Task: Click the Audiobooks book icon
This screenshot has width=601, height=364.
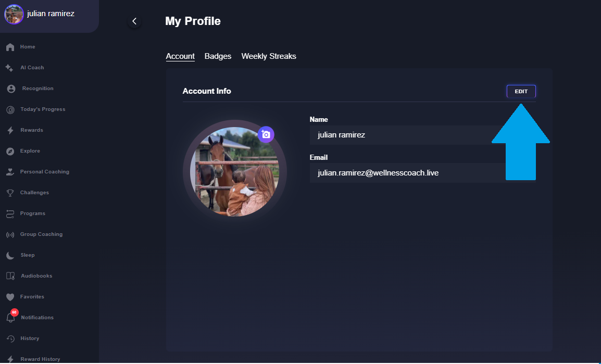Action: click(x=10, y=277)
